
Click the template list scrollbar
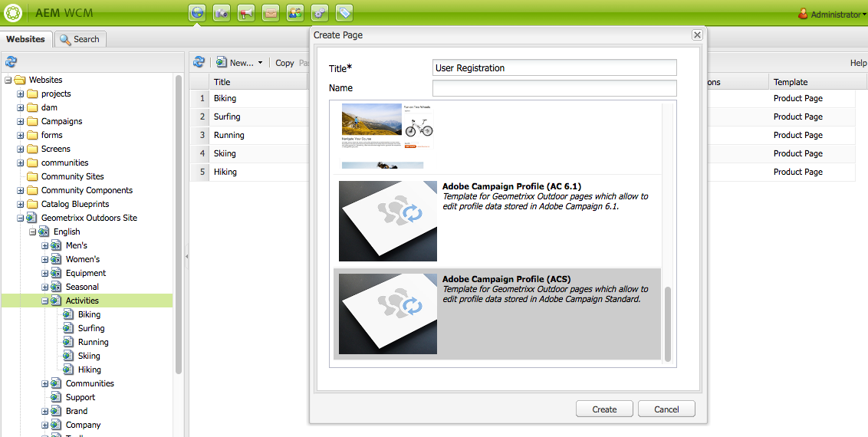(x=668, y=324)
